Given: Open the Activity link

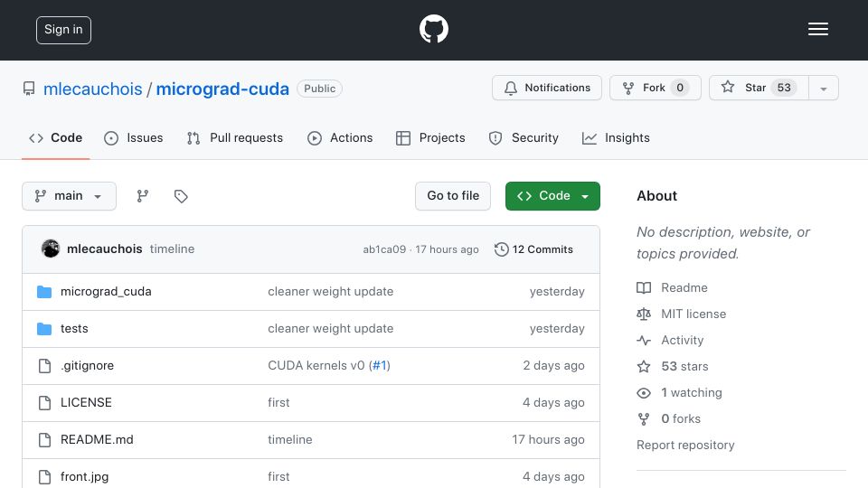Looking at the screenshot, I should (670, 341).
